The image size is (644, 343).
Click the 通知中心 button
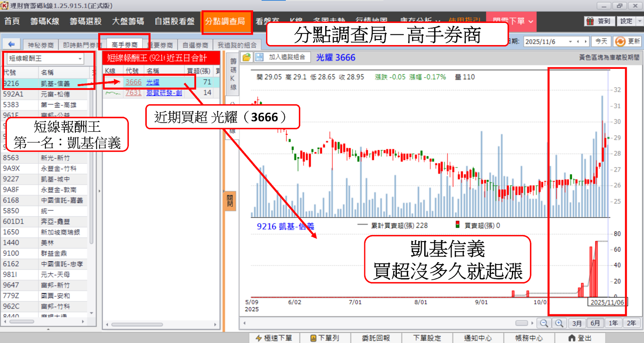[478, 338]
